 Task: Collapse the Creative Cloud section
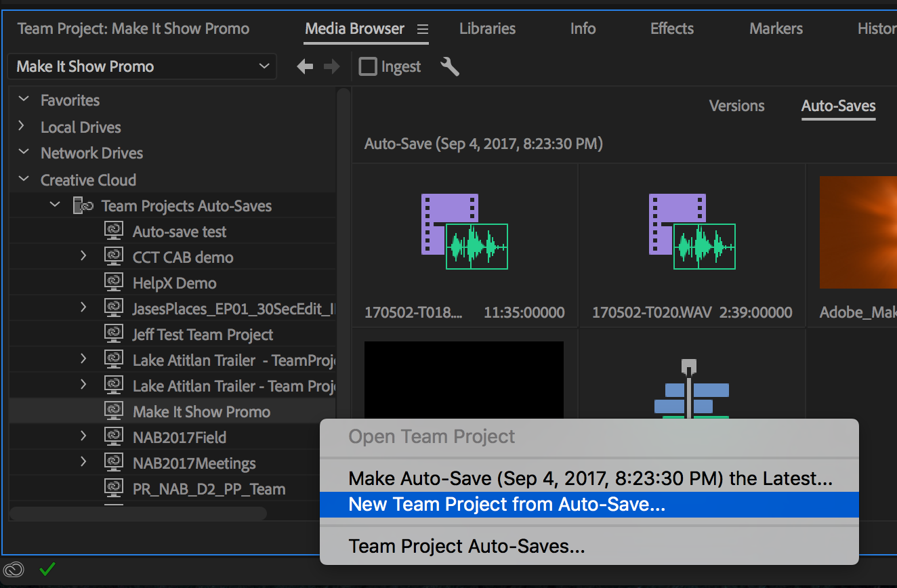tap(24, 180)
